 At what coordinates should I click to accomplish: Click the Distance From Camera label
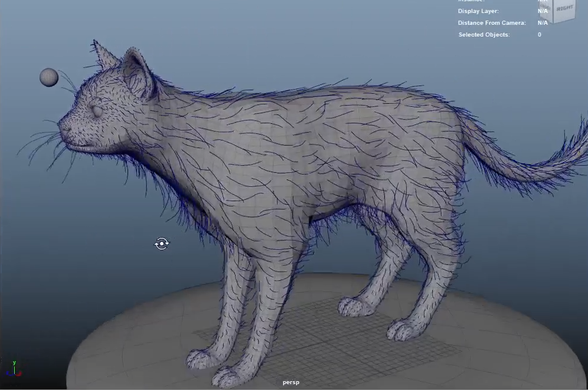point(492,23)
